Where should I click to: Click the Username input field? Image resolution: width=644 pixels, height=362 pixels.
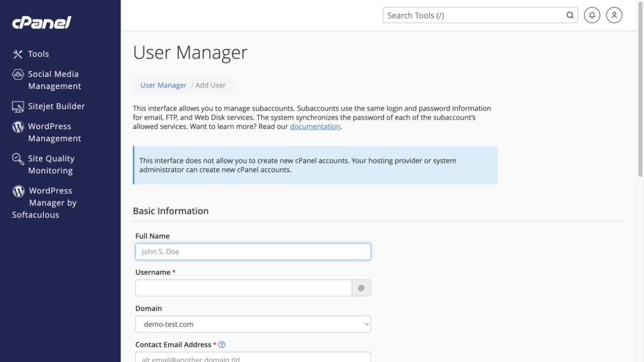(243, 288)
